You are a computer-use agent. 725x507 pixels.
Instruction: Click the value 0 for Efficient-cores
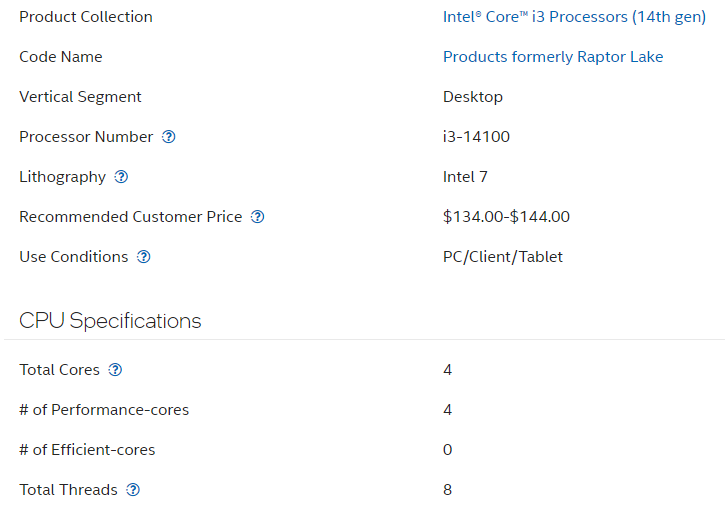tap(447, 450)
